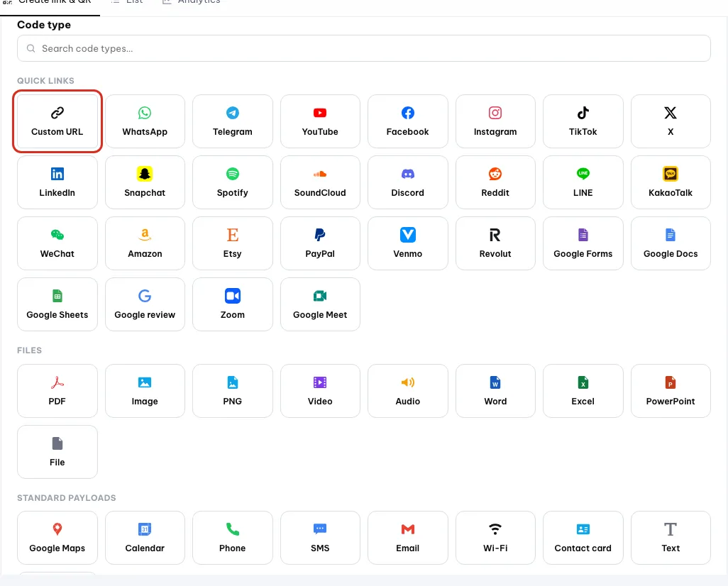Choose the Venmo code type

408,243
